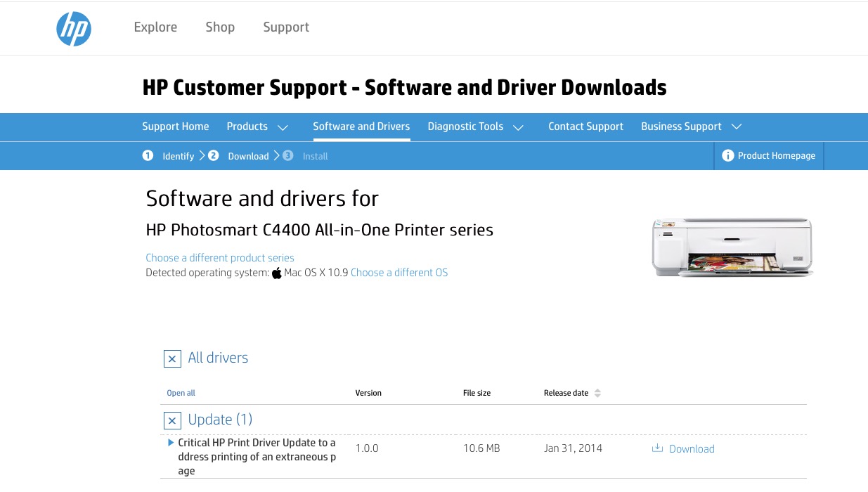Click Choose a different OS link
Viewport: 868px width, 492px height.
(399, 273)
